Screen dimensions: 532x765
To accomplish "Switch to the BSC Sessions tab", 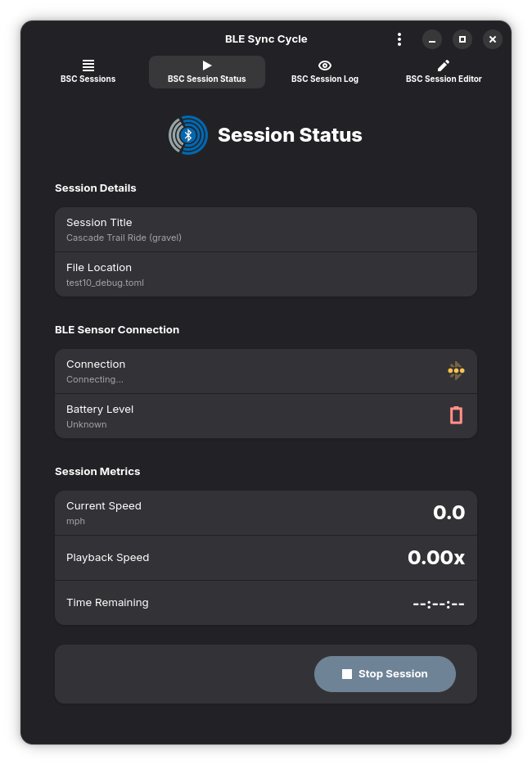I will click(x=88, y=72).
